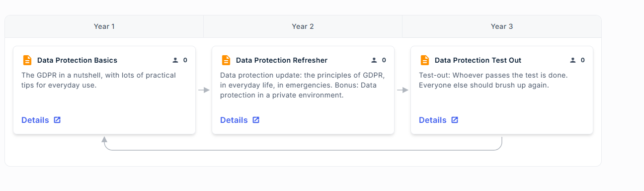Click the participants person icon on Data Protection Basics
The height and width of the screenshot is (191, 644).
coord(175,60)
